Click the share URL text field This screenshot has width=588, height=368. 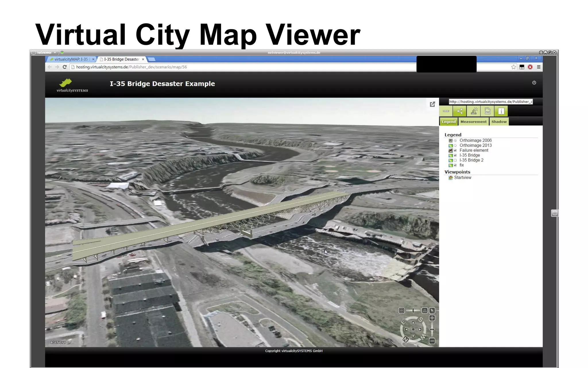pos(491,102)
